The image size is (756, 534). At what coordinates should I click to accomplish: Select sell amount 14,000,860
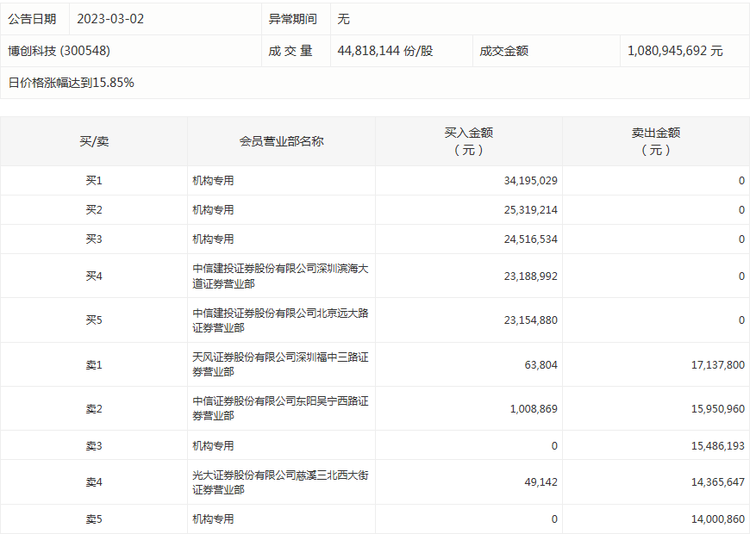point(718,519)
